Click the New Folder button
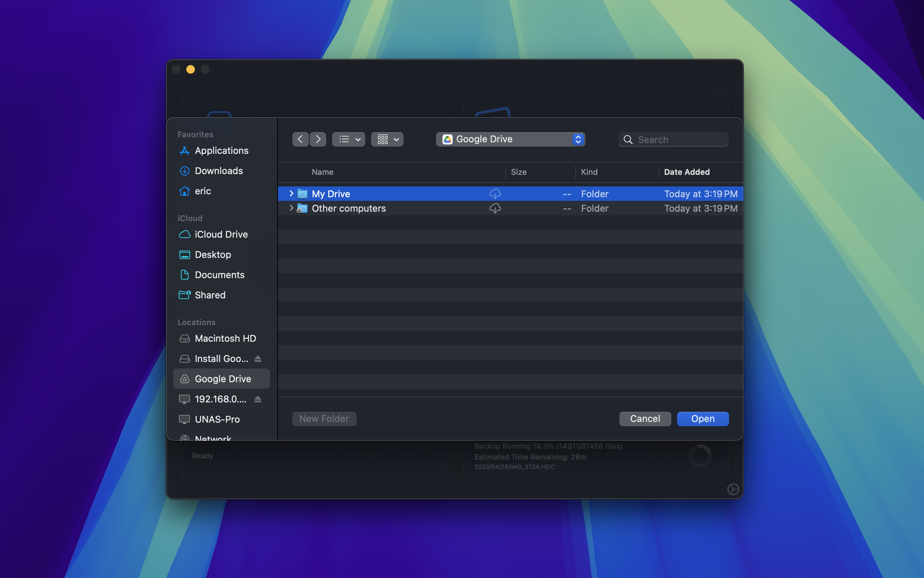Screen dimensions: 924x578 point(324,419)
